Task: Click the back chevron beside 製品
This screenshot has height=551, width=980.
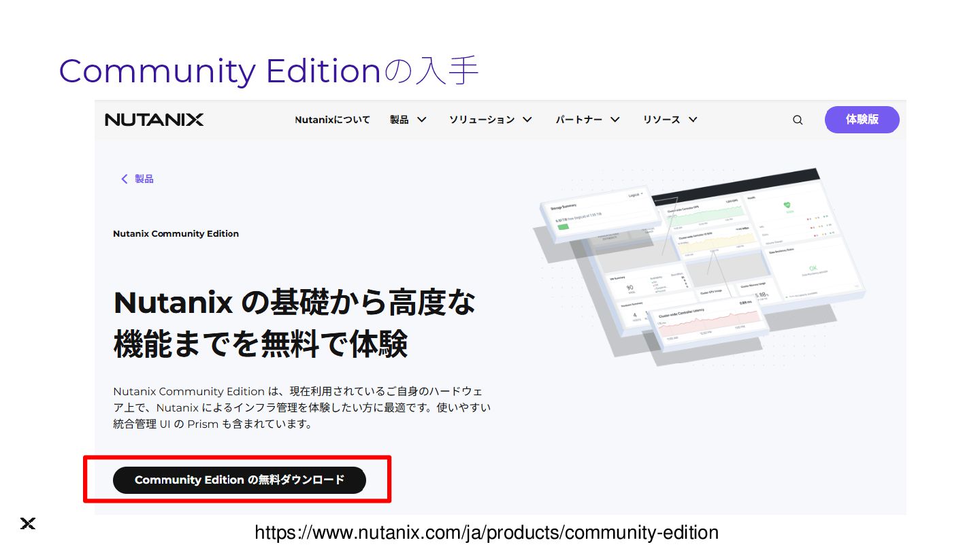Action: coord(124,179)
